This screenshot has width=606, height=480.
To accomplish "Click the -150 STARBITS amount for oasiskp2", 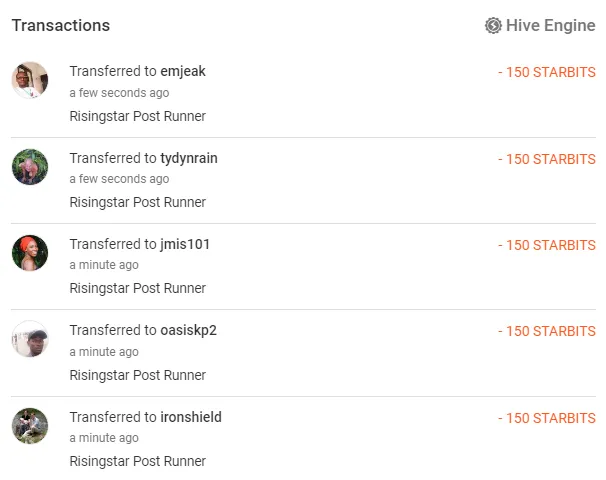I will tap(546, 331).
